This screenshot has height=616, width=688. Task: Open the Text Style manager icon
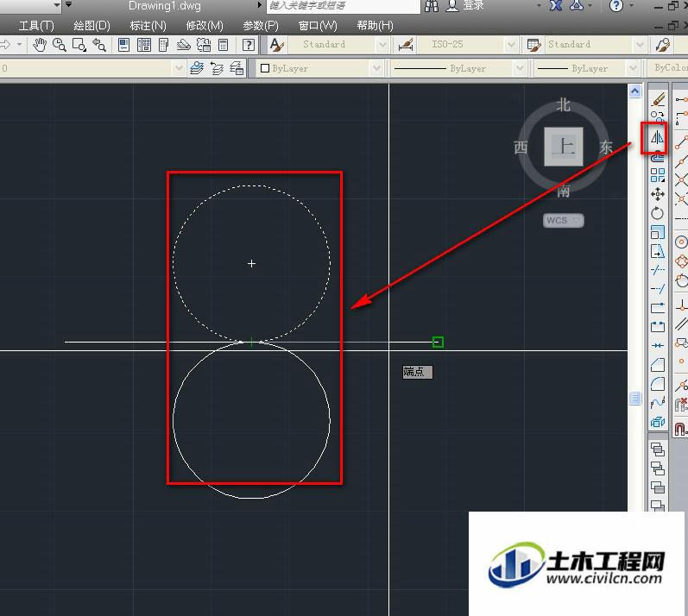click(277, 45)
